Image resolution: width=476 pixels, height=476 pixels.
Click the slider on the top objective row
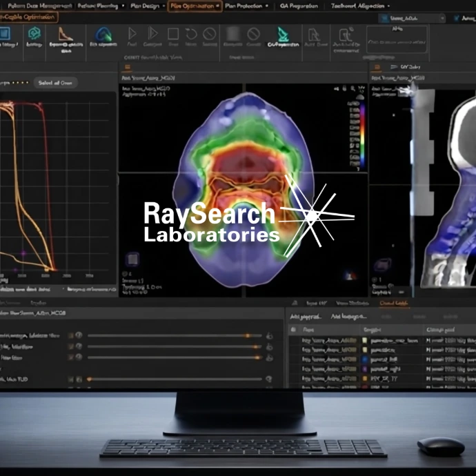point(175,336)
